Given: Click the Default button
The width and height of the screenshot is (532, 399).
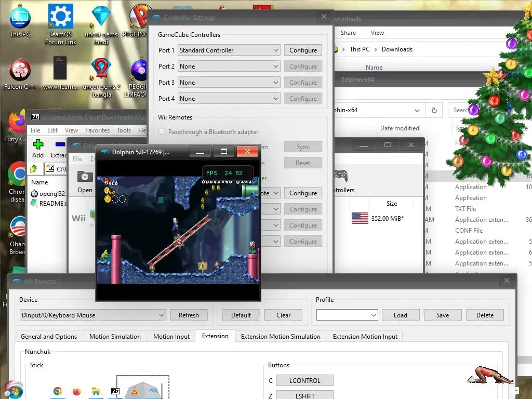Looking at the screenshot, I should 241,315.
